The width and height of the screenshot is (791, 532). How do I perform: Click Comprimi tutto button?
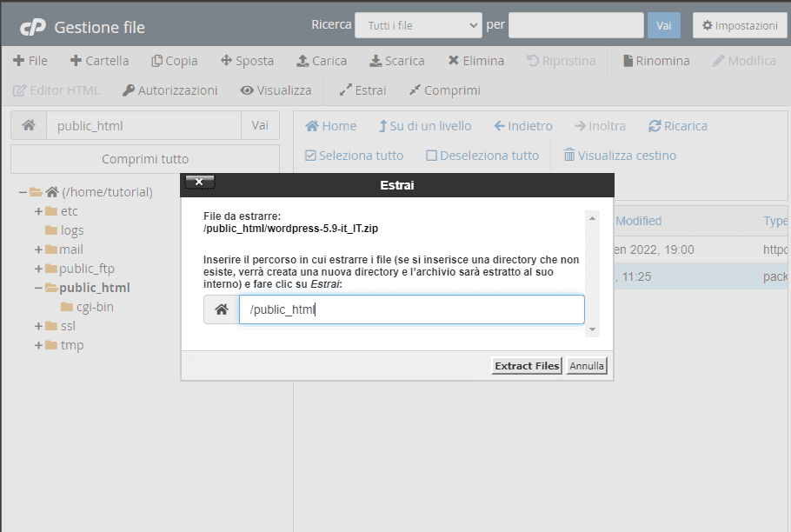click(x=145, y=159)
